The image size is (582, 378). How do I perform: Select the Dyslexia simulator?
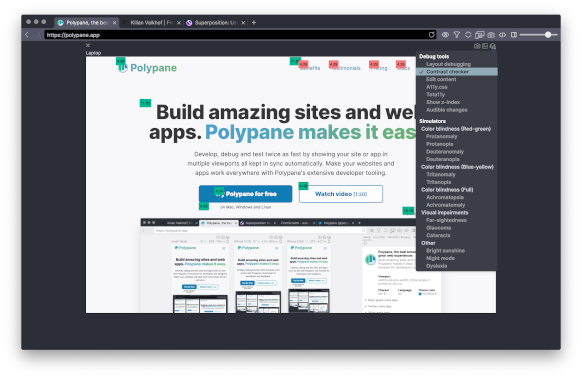click(436, 266)
